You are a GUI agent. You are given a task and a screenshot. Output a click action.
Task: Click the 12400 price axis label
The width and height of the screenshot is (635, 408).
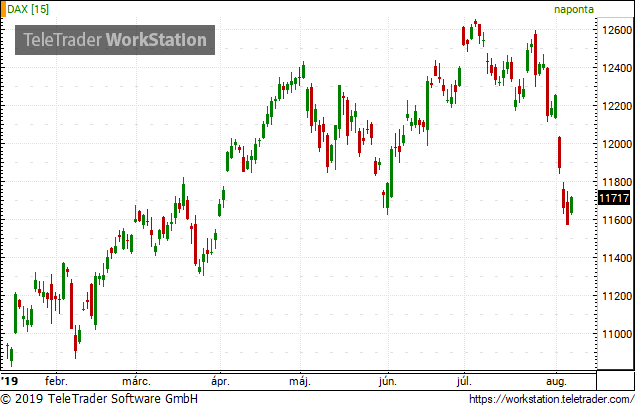point(617,68)
